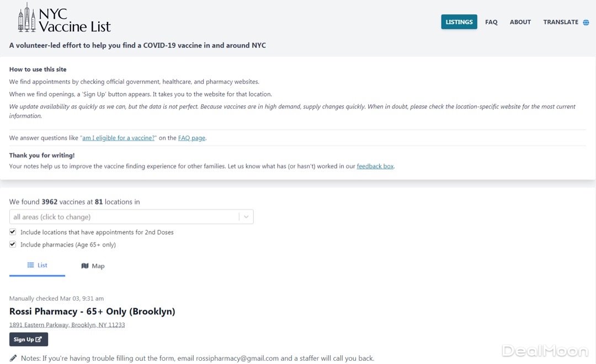Click the pencil notes icon
This screenshot has width=596, height=364.
click(13, 358)
